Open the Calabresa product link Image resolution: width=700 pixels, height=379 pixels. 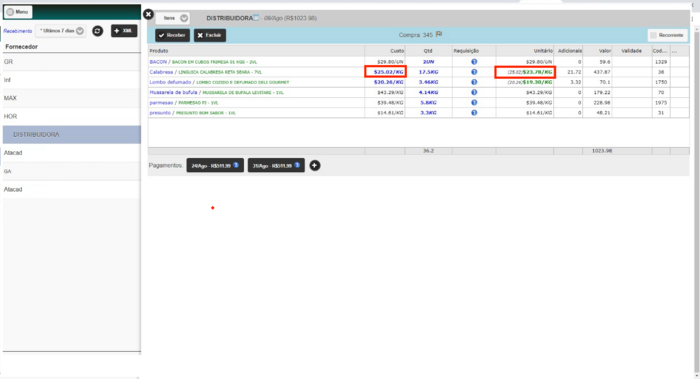pos(161,72)
